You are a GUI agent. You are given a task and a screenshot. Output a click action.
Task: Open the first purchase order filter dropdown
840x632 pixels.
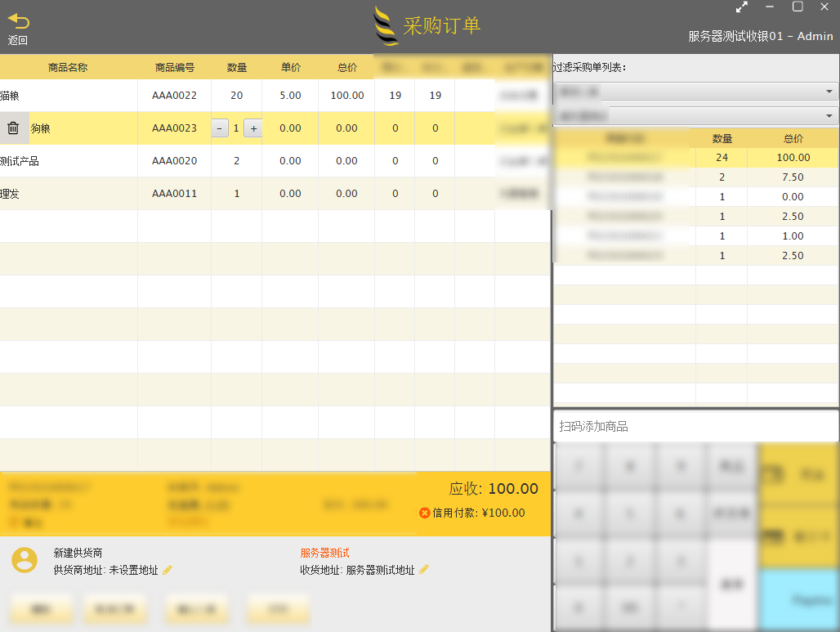tap(695, 92)
